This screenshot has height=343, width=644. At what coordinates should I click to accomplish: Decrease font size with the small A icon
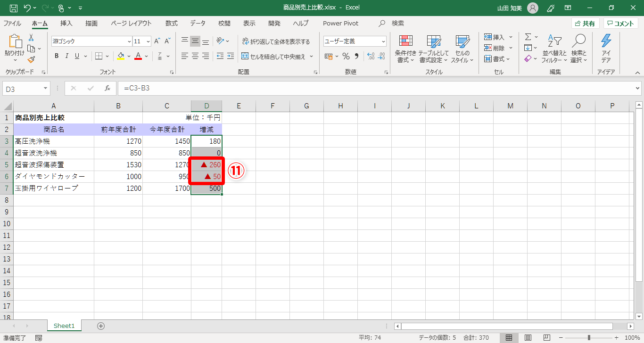pos(168,41)
